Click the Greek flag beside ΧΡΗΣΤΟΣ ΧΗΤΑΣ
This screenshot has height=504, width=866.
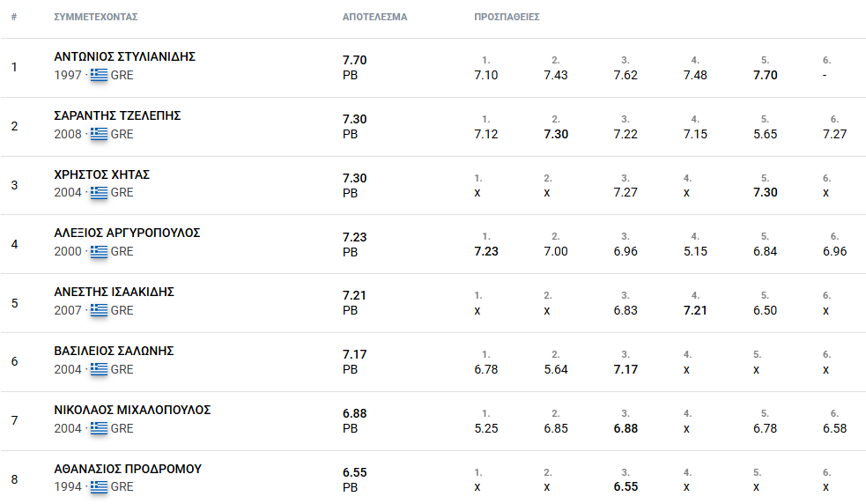tap(99, 192)
